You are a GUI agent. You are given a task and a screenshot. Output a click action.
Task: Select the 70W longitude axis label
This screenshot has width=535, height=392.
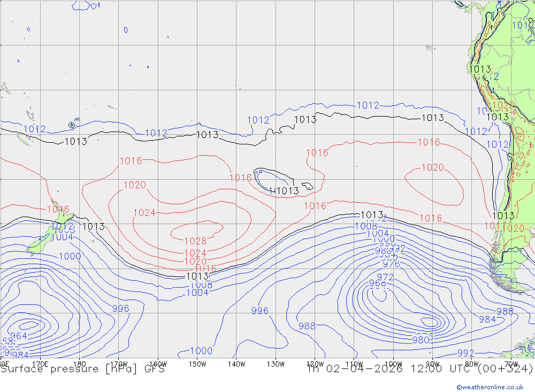coord(511,364)
